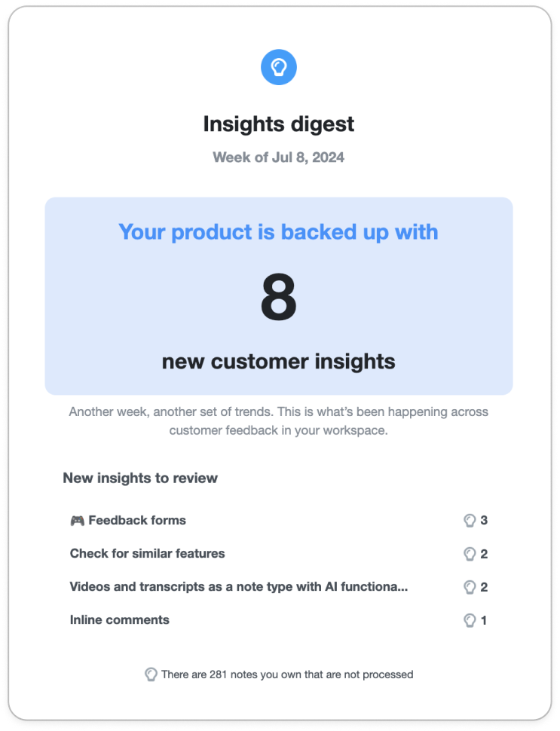
Task: Click the lightbulb icon beside Inline comments count
Action: pos(470,620)
